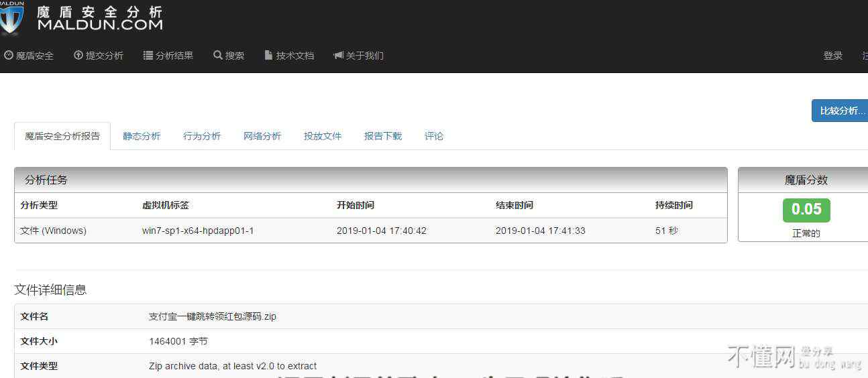868x378 pixels.
Task: Select the 魔盾安全分析报告 tab
Action: [x=62, y=136]
